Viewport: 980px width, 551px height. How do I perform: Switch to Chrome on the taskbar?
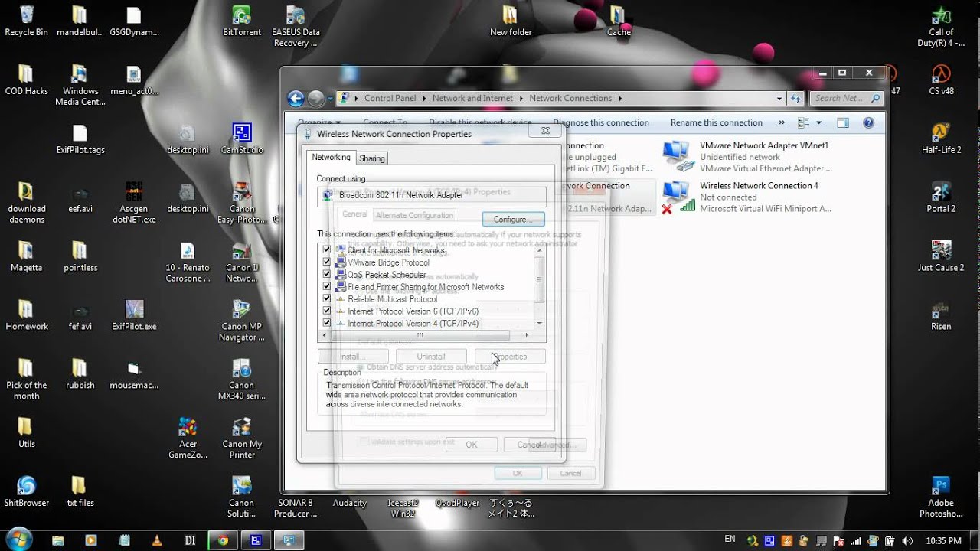click(x=223, y=540)
